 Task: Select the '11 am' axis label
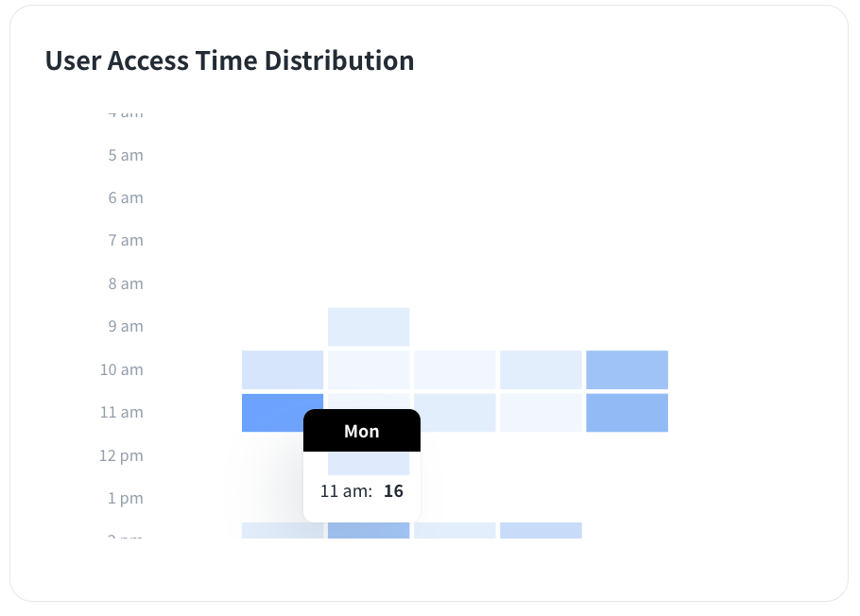pos(122,412)
